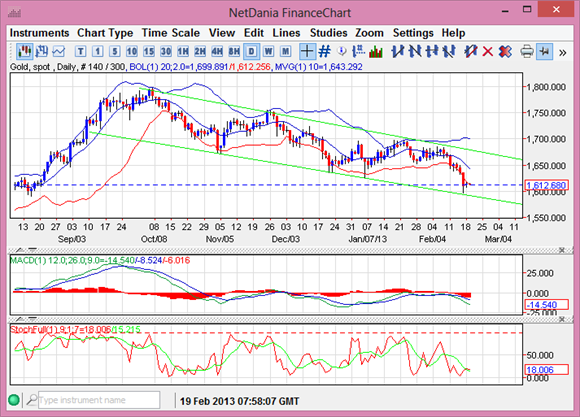The height and width of the screenshot is (417, 580).
Task: Toggle the pin chart toolbar icon
Action: tap(544, 51)
